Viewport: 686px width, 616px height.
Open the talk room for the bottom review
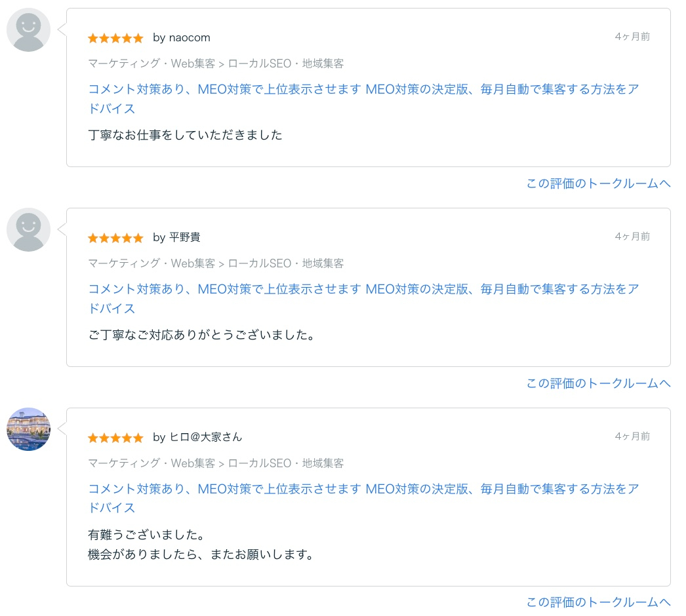597,602
